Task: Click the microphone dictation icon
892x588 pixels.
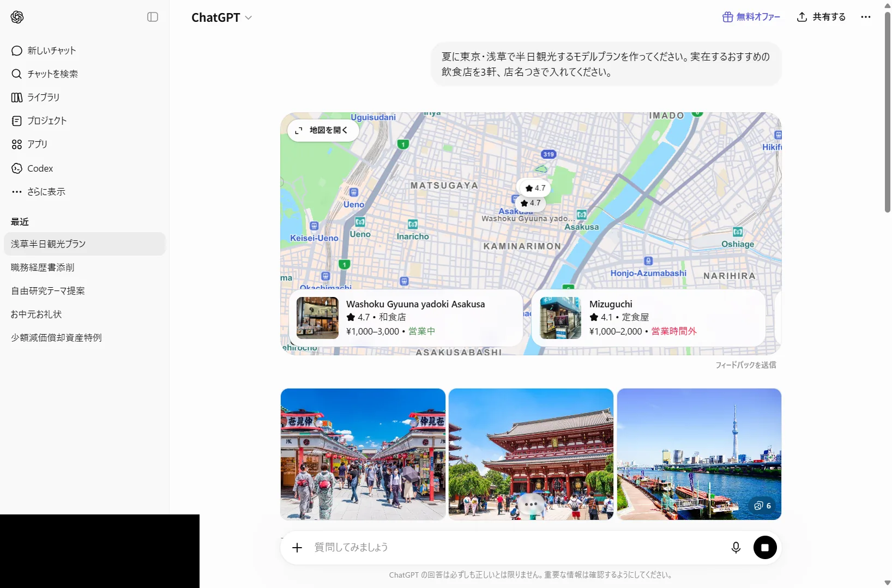Action: coord(736,548)
